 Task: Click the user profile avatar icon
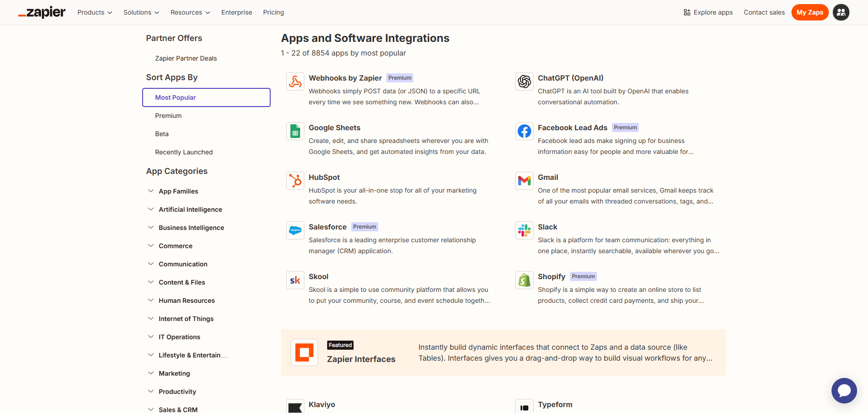(x=841, y=12)
